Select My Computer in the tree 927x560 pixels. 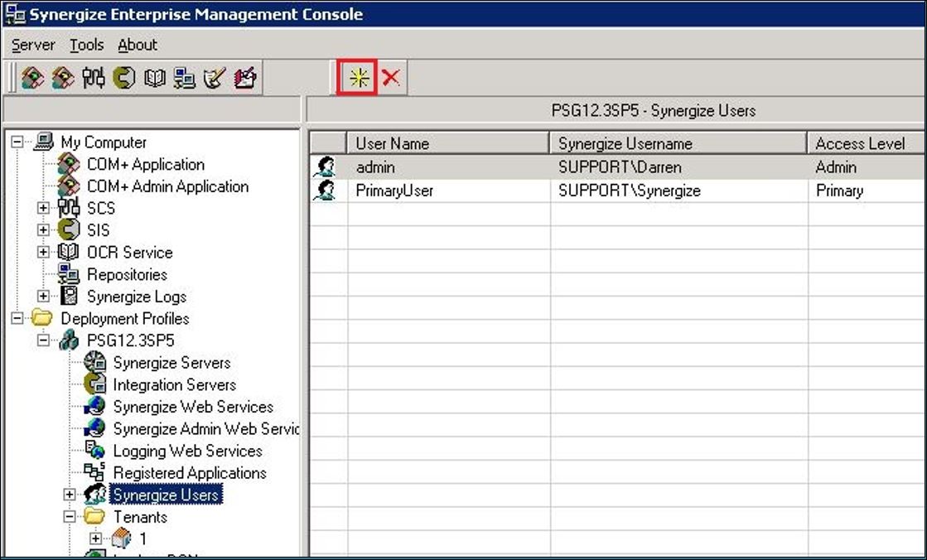[104, 142]
